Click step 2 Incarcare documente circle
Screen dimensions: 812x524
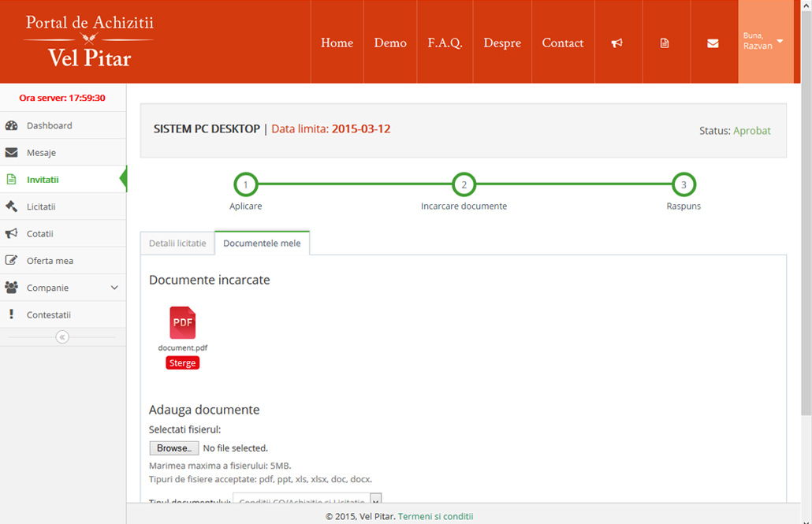point(464,184)
